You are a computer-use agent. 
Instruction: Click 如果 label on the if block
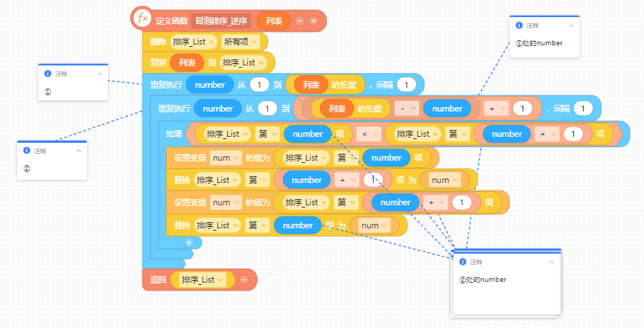pyautogui.click(x=173, y=134)
